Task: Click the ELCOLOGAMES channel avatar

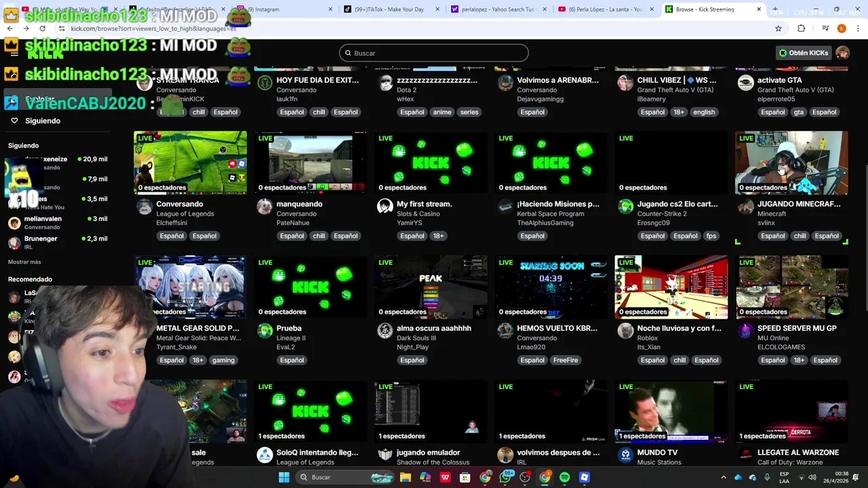Action: tap(746, 331)
